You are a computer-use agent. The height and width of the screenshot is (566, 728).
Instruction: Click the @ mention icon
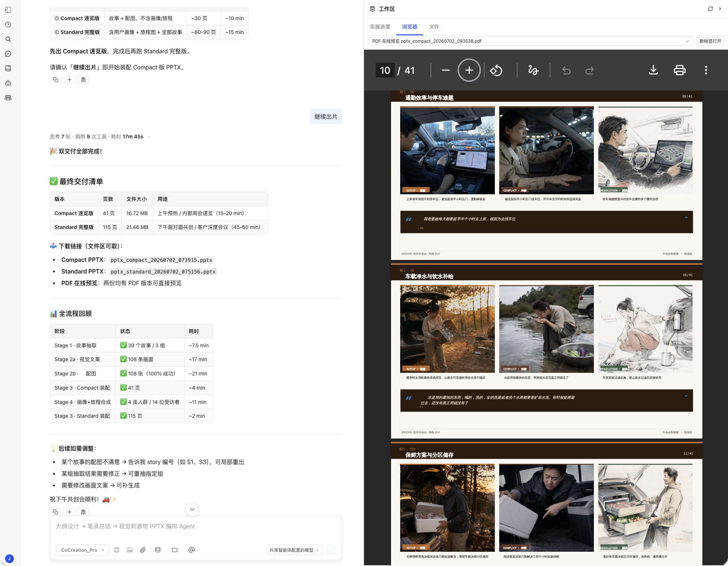pos(192,550)
